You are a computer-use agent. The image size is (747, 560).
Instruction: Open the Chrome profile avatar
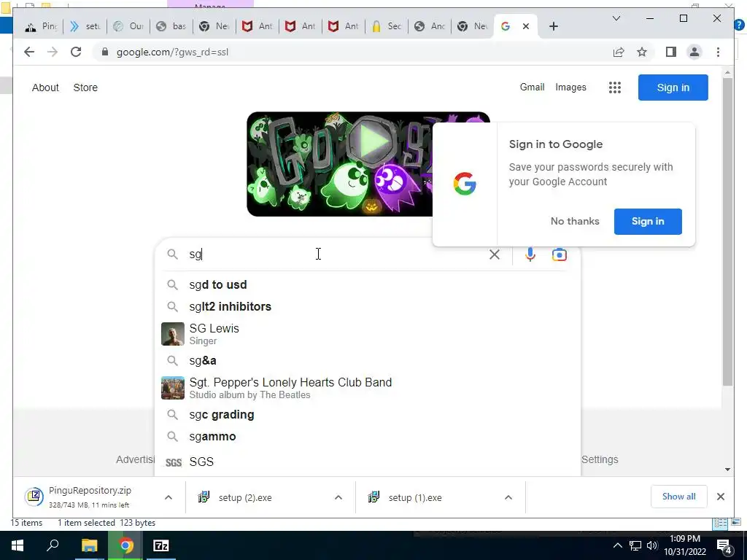pos(694,52)
